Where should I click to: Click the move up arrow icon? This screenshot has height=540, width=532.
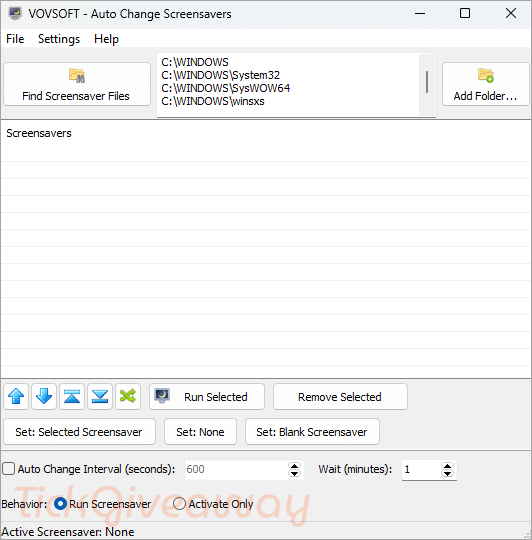click(x=16, y=396)
